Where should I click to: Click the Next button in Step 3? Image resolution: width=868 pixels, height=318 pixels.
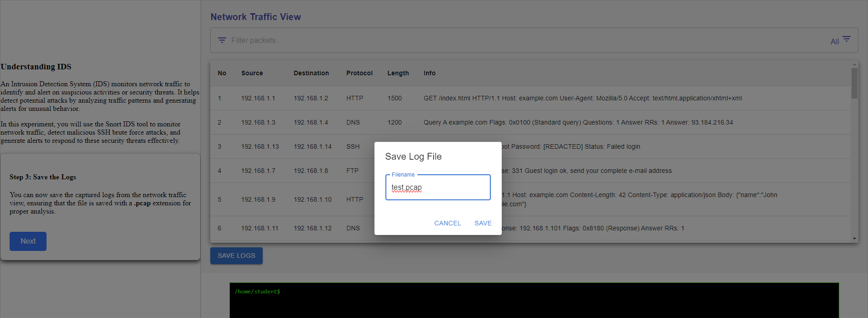tap(28, 241)
